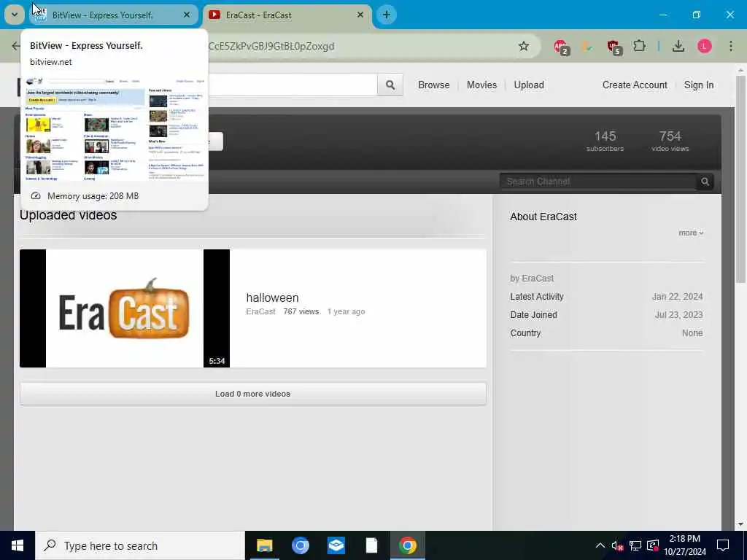
Task: Open the blue Chromium taskbar icon
Action: tap(300, 545)
